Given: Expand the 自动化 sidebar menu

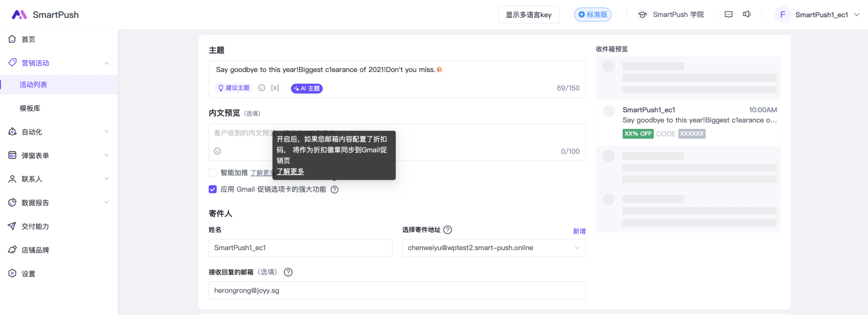Looking at the screenshot, I should click(x=59, y=132).
